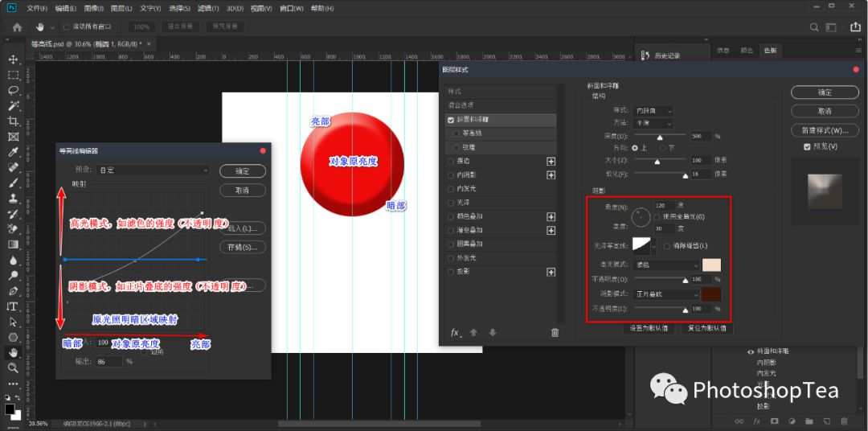Select the Shape tool

14,337
